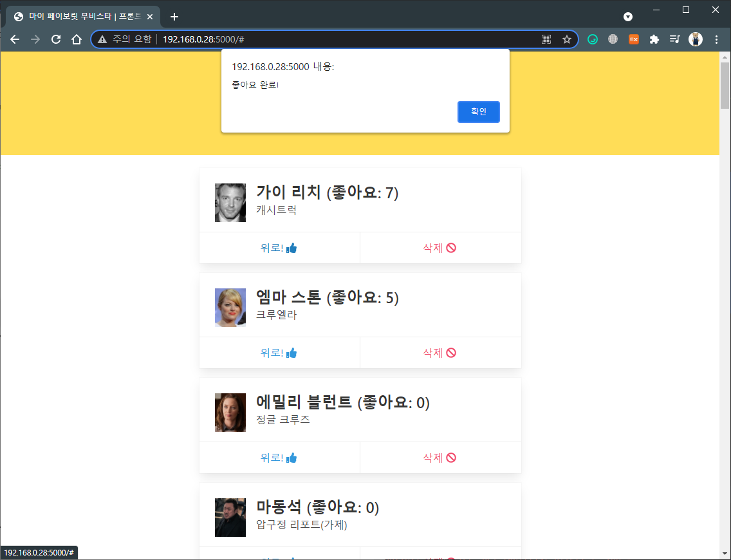Click 삭제 for 엠마 스톤
Viewport: 731px width, 560px height.
click(x=440, y=353)
